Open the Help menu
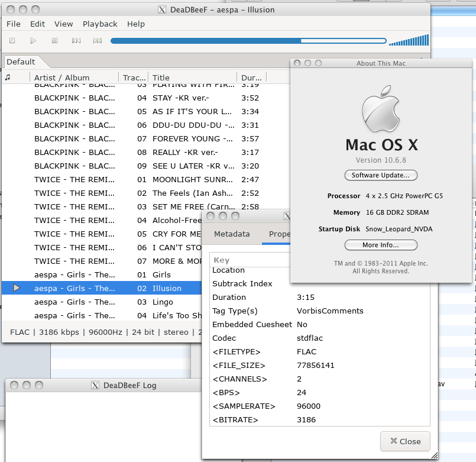Screen dimensions: 476x462 point(135,24)
